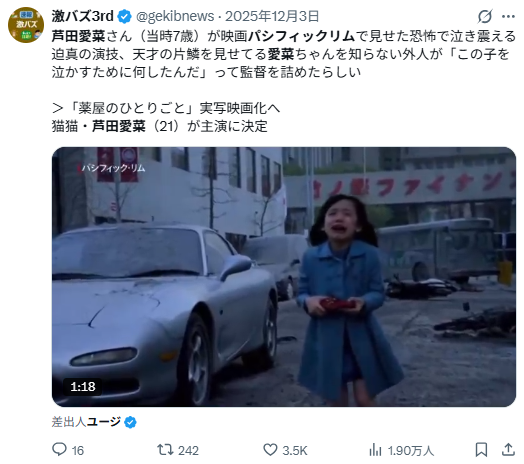This screenshot has width=524, height=464.
Task: Open the three-dot more options menu
Action: (x=508, y=16)
